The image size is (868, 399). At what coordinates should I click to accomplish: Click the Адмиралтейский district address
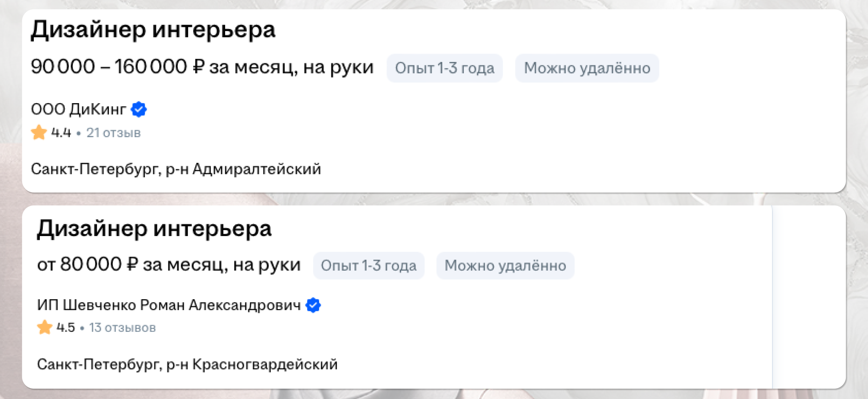click(176, 169)
